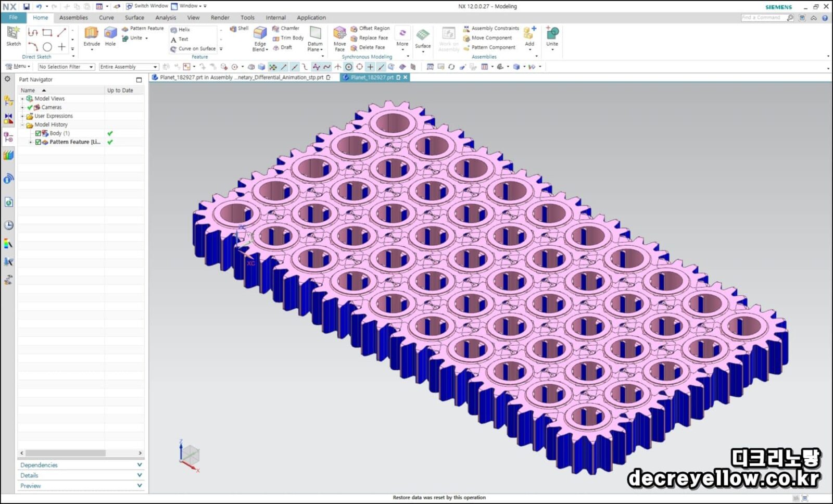Click the More synchronous modeling button

click(402, 39)
